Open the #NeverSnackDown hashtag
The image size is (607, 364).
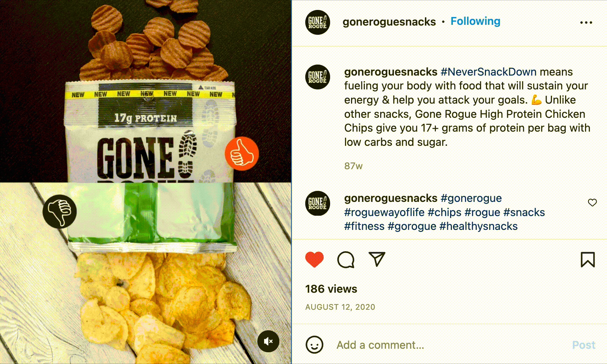click(x=488, y=72)
